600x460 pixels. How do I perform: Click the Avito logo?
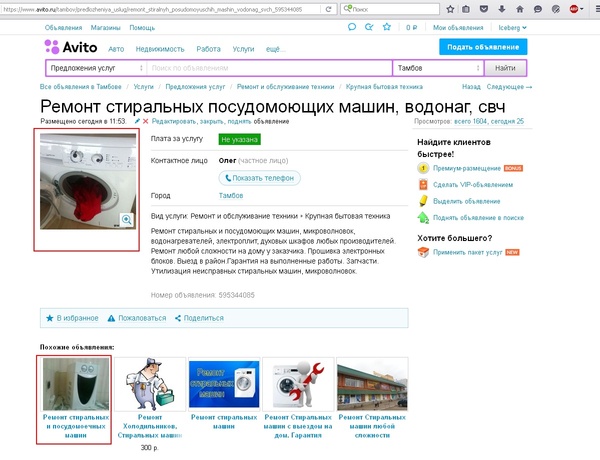(x=71, y=47)
